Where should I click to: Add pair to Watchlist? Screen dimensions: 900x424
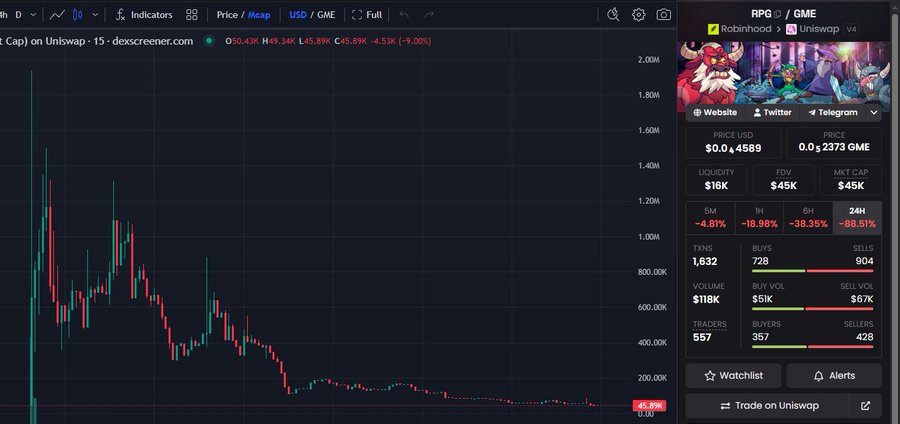tap(733, 376)
